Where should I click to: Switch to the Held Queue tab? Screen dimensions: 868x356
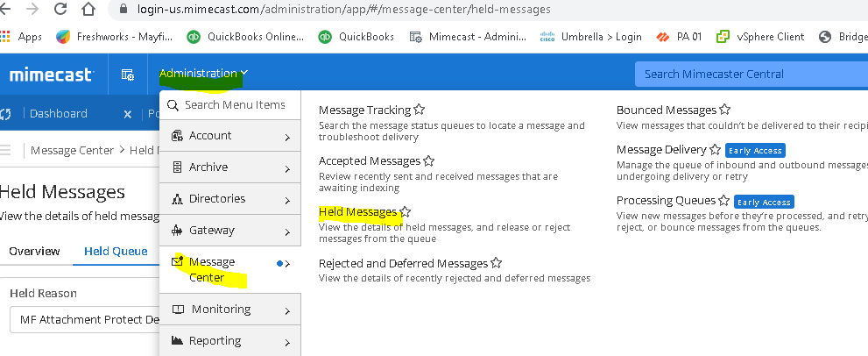coord(116,251)
